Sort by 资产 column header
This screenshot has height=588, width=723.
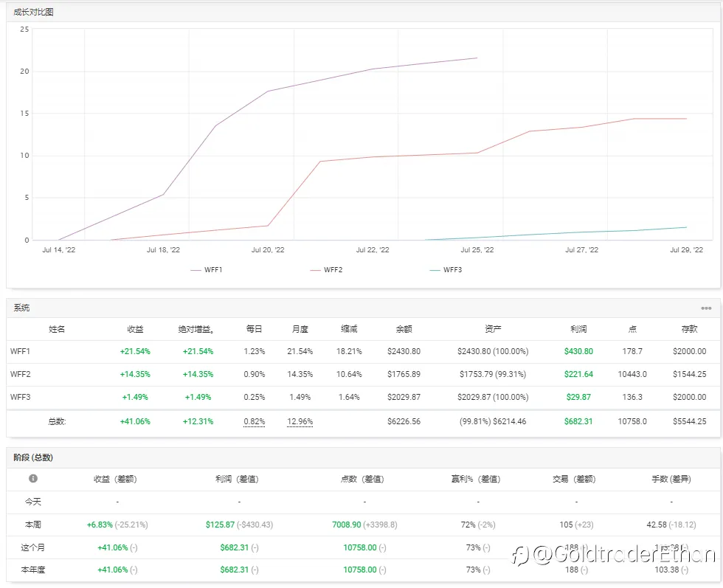tap(493, 329)
